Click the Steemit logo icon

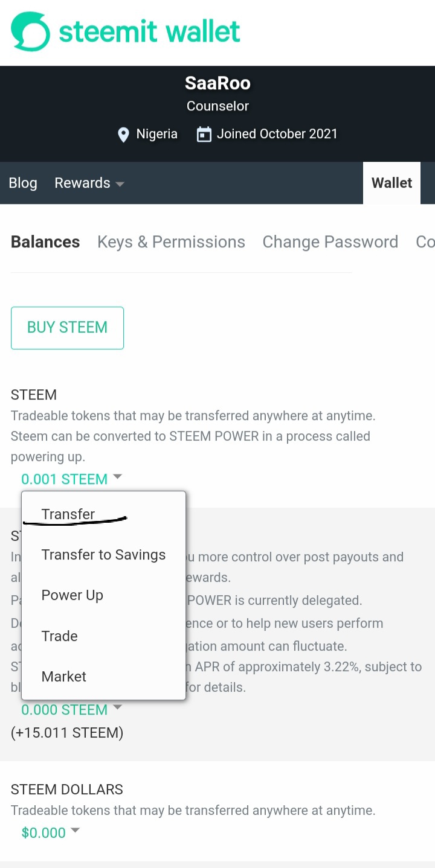pos(30,31)
